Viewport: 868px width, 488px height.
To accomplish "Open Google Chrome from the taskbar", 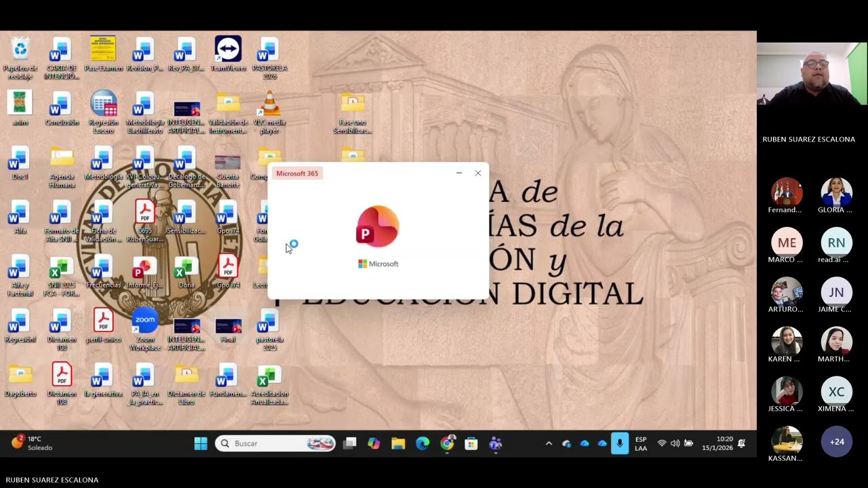I will tap(447, 443).
